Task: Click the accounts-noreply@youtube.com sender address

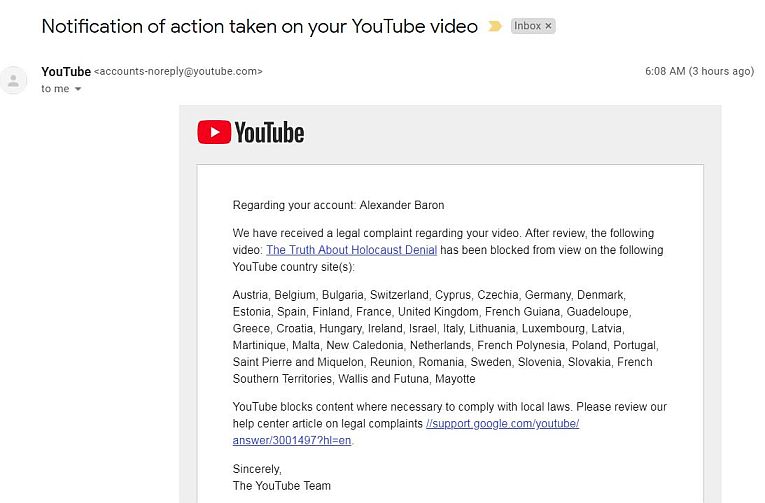Action: pos(178,72)
